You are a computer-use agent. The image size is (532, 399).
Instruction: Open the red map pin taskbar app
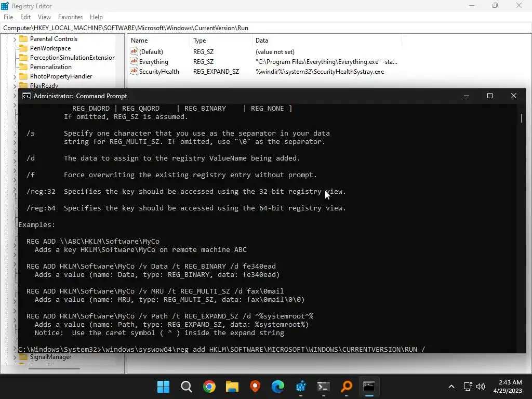click(x=255, y=387)
